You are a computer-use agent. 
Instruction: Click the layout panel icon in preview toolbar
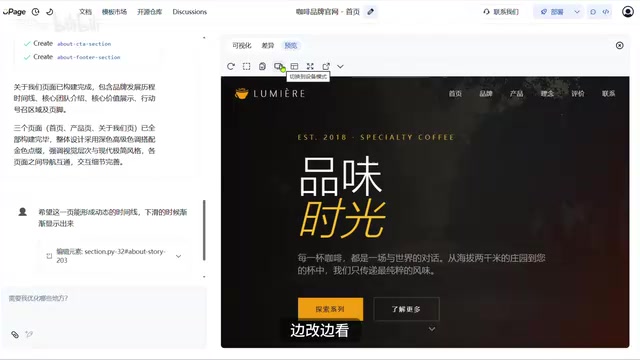(x=294, y=66)
